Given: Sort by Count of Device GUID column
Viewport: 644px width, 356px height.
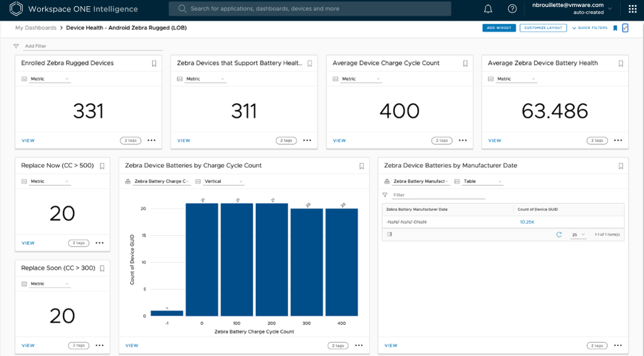Looking at the screenshot, I should coord(538,209).
